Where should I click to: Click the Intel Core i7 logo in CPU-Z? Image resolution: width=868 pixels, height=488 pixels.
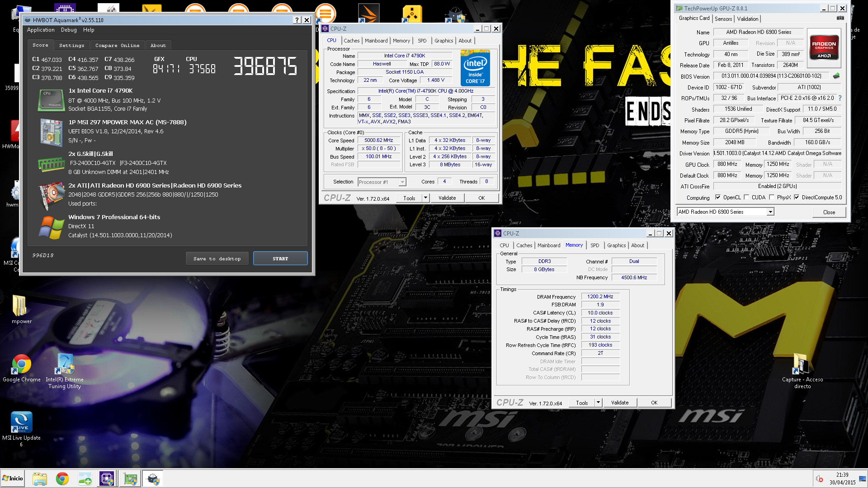pos(475,68)
